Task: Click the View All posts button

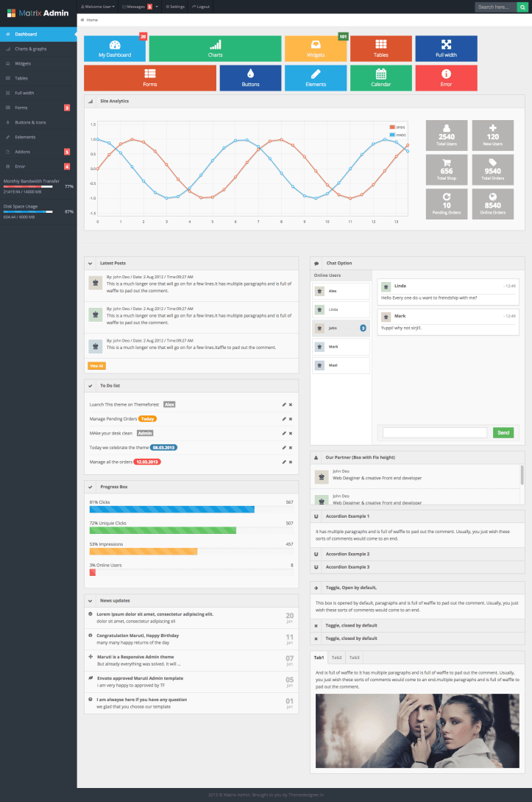Action: pos(96,365)
